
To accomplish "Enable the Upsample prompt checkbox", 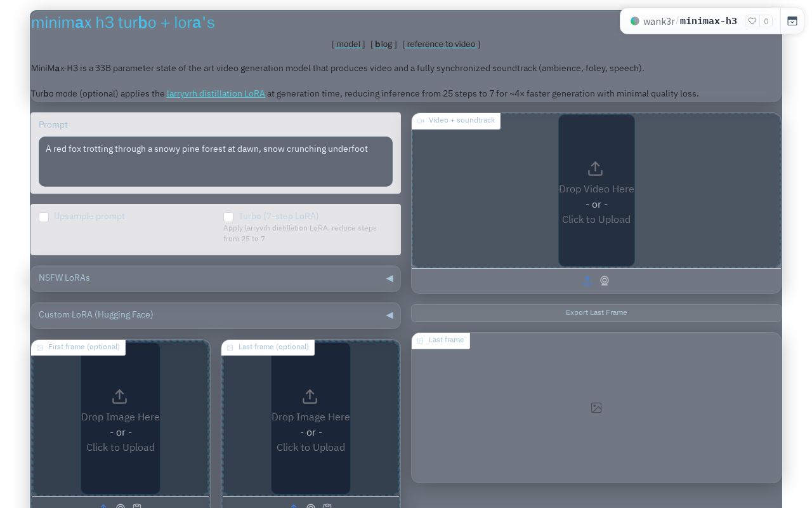I will click(x=44, y=217).
